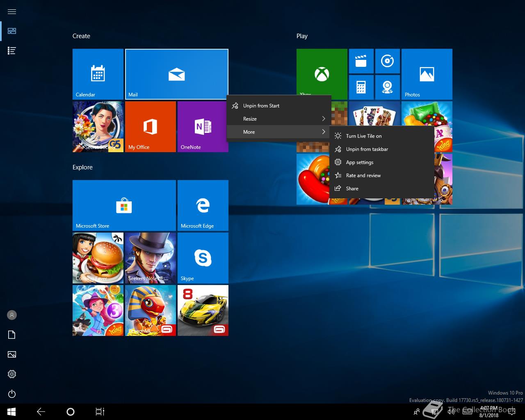525x420 pixels.
Task: Switch to the All apps list view
Action: (x=12, y=51)
